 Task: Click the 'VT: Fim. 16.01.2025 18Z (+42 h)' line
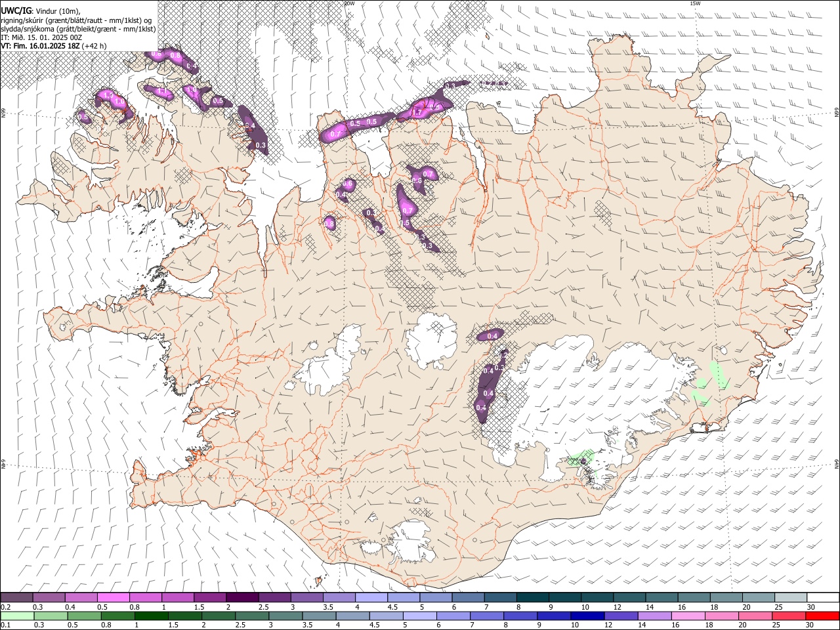(x=54, y=46)
